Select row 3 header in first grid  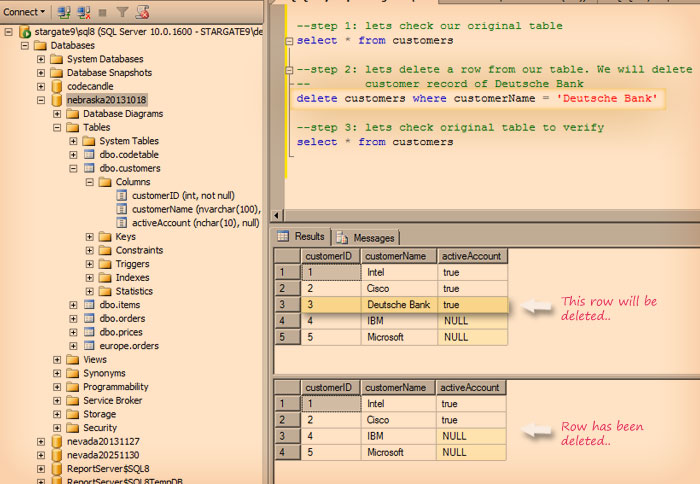click(x=288, y=305)
